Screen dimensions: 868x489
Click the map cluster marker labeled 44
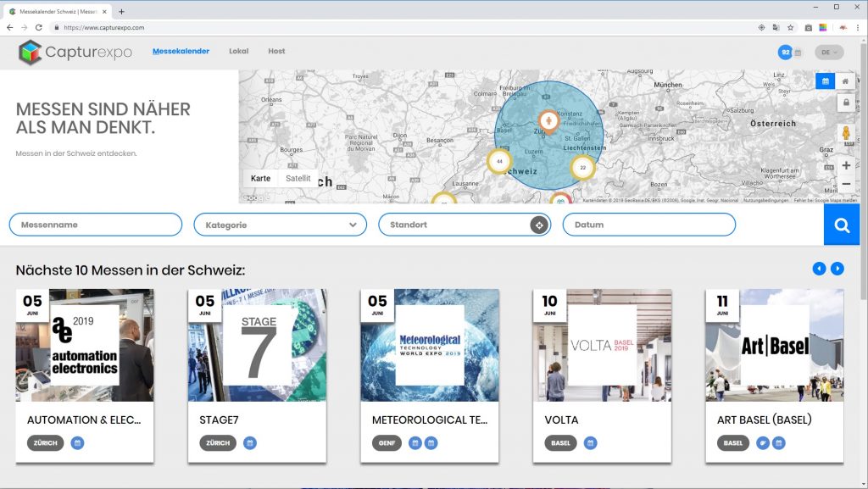pyautogui.click(x=499, y=161)
